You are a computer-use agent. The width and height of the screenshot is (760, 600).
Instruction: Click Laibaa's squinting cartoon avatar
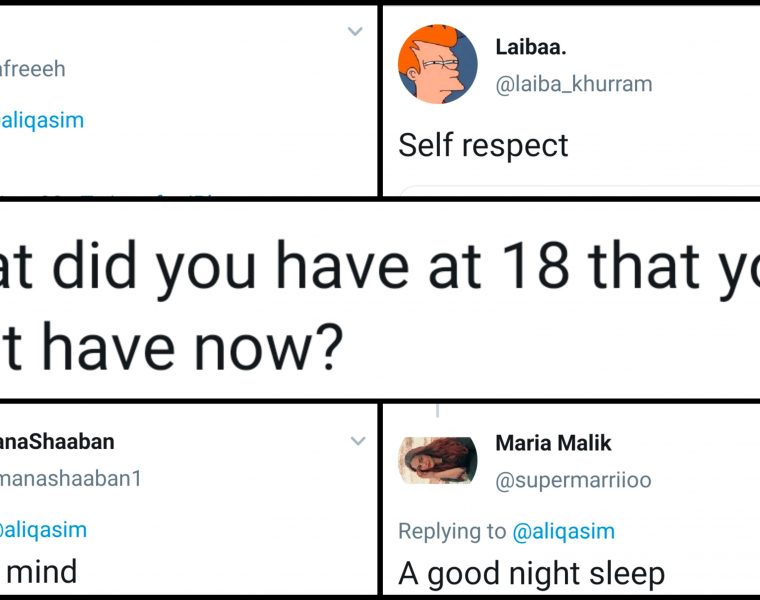pyautogui.click(x=438, y=65)
